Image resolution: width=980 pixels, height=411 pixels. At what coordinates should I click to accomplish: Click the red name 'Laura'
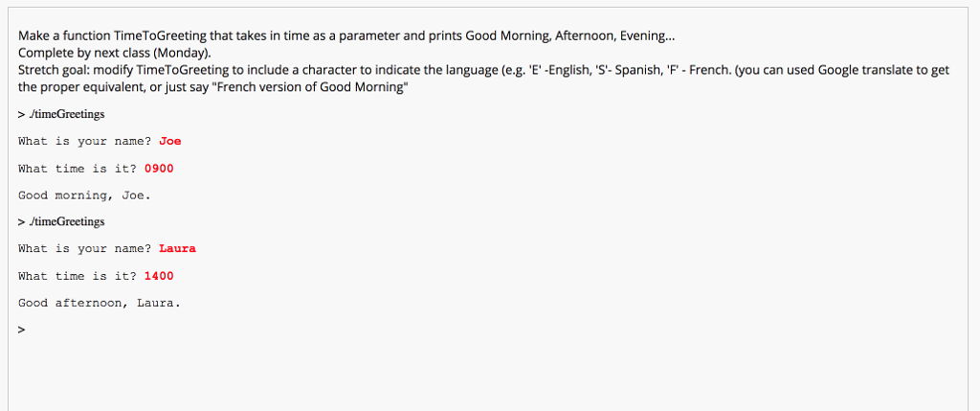coord(177,248)
